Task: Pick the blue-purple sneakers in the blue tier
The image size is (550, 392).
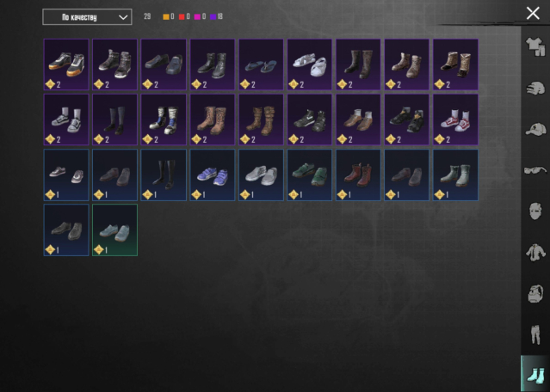Action: 213,175
